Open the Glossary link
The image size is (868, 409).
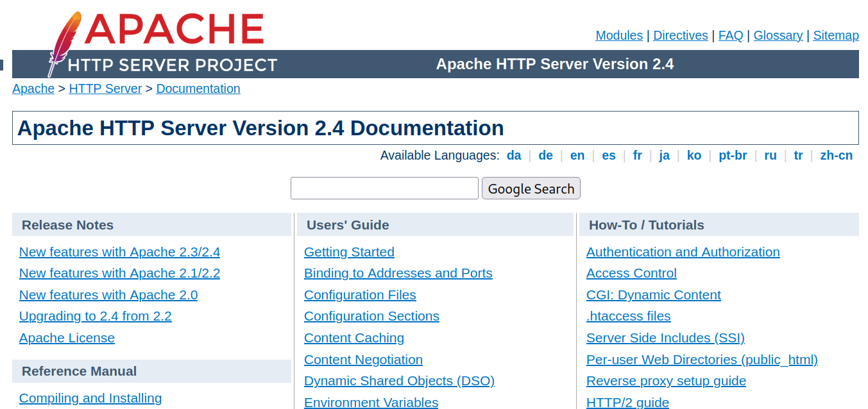click(778, 36)
